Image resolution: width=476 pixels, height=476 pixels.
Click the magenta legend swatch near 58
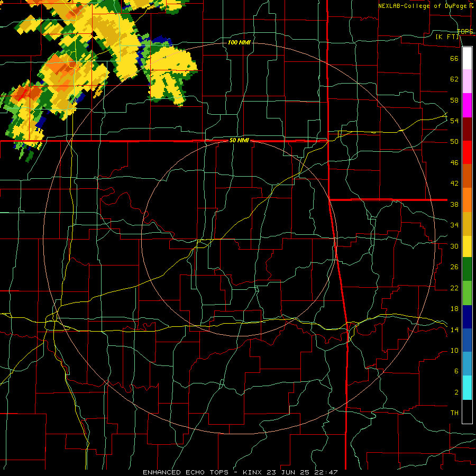(467, 105)
